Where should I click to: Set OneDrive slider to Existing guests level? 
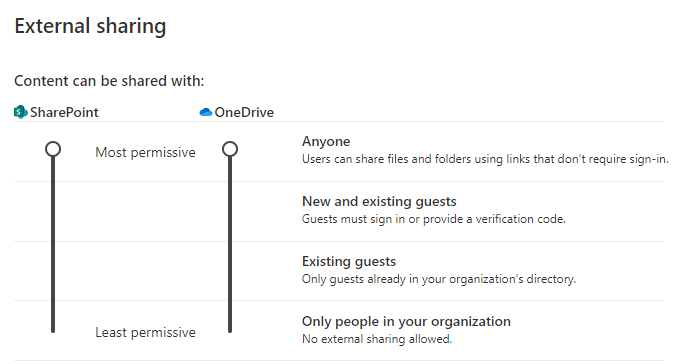click(x=230, y=270)
